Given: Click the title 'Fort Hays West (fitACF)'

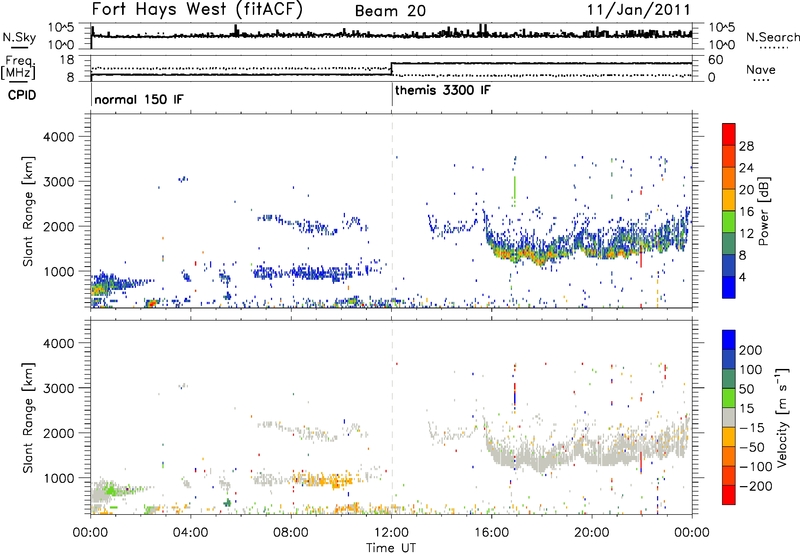Looking at the screenshot, I should tap(197, 9).
